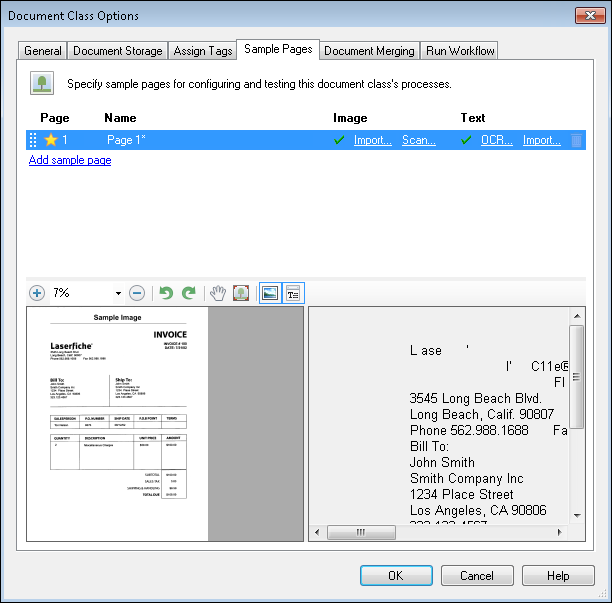Click the green check mark under Text
The height and width of the screenshot is (603, 612).
click(x=466, y=140)
